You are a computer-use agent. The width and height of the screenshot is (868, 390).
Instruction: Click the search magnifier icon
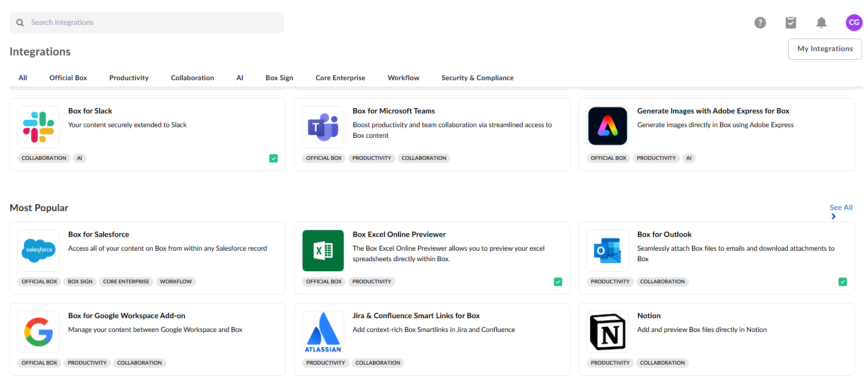[20, 23]
